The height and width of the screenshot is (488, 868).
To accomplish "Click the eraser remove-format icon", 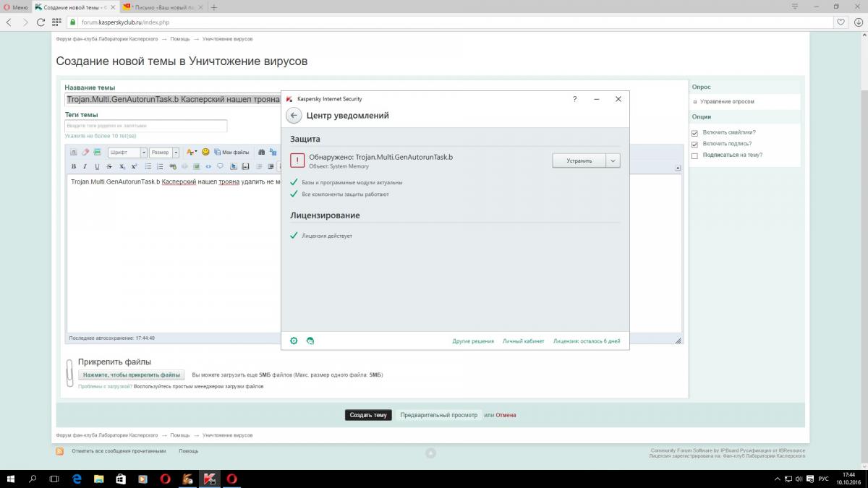I will (x=85, y=152).
